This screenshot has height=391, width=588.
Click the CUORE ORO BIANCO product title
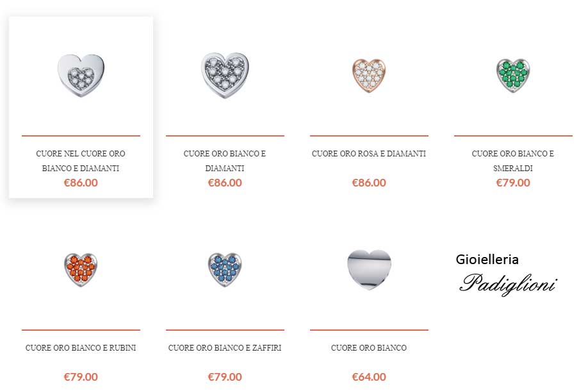coord(369,348)
